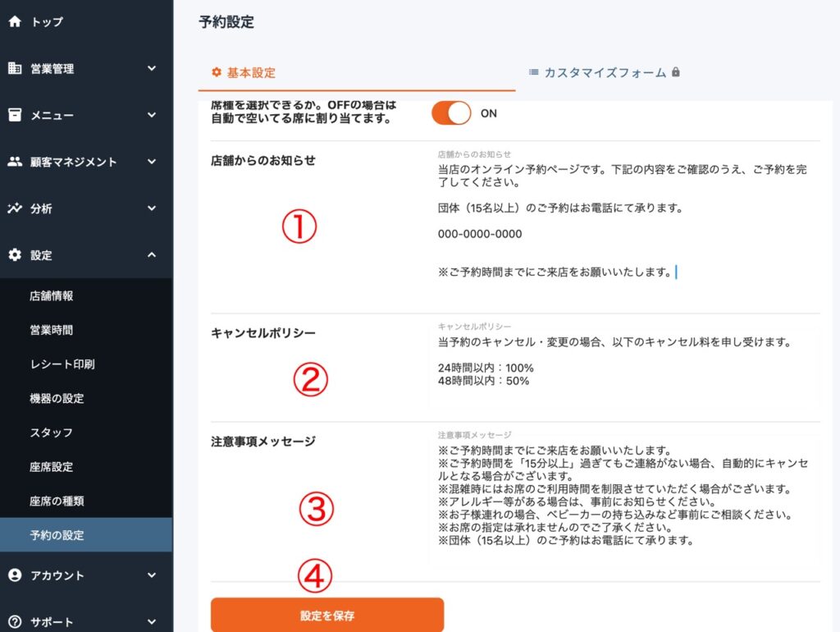This screenshot has height=632, width=840.
Task: Click the account person icon for アカウント
Action: (x=14, y=575)
